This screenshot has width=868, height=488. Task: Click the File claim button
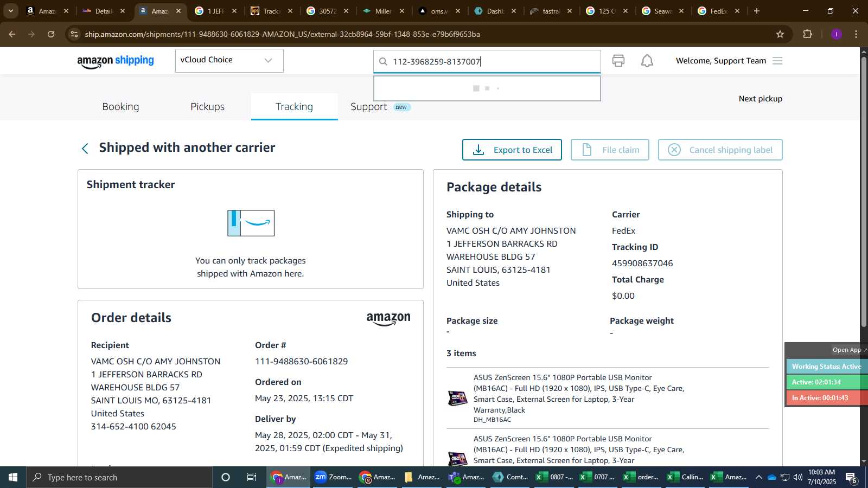coord(610,150)
